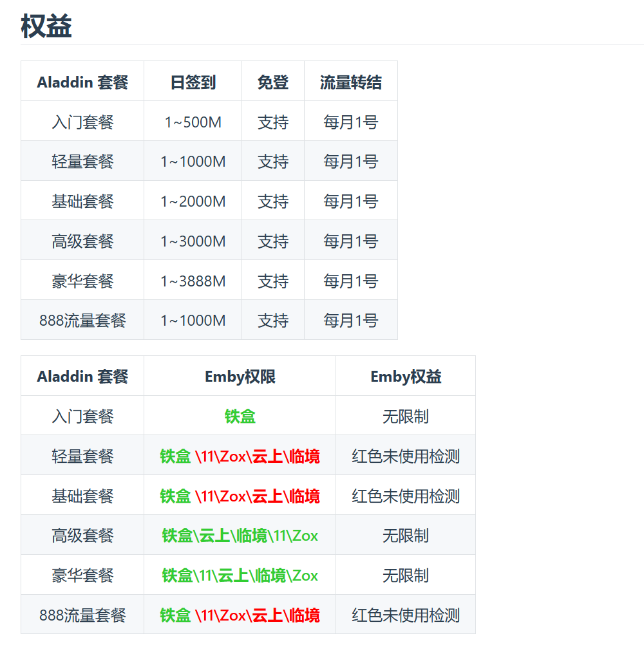Select 轻量套餐 red Emby permission text

point(257,456)
